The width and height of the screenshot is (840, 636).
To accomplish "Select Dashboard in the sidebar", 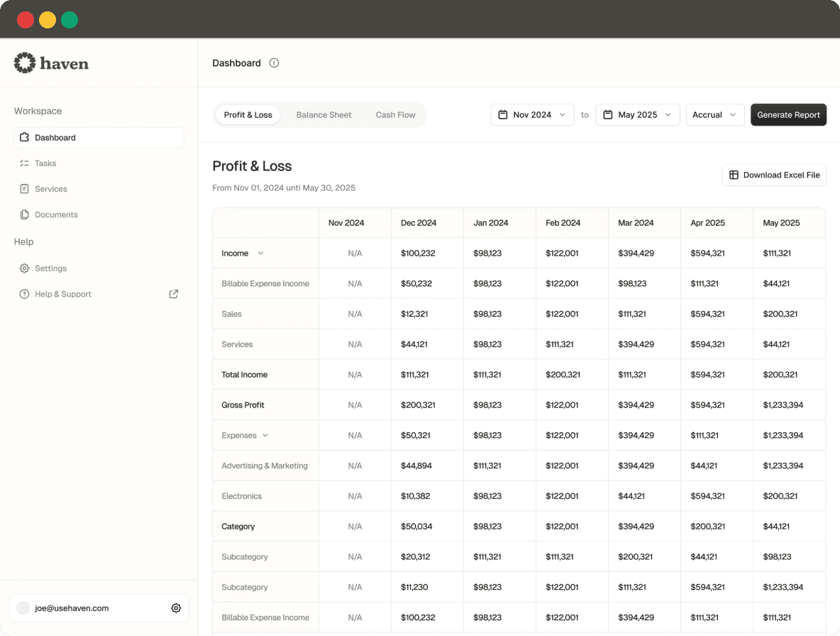I will tap(99, 137).
